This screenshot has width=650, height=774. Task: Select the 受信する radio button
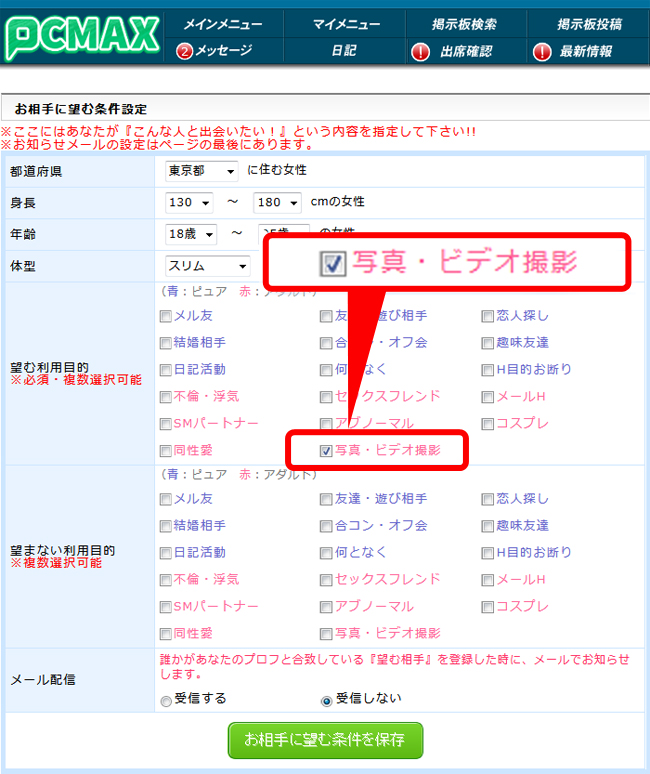(x=166, y=701)
